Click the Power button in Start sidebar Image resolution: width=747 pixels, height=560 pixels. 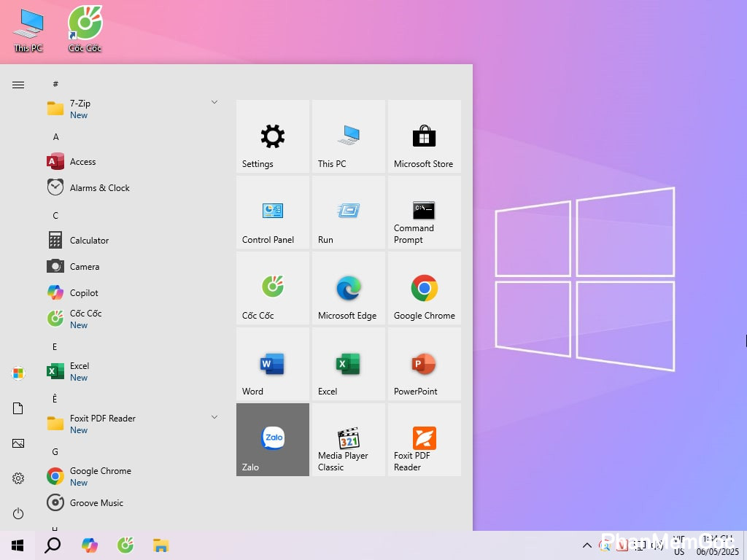(18, 513)
